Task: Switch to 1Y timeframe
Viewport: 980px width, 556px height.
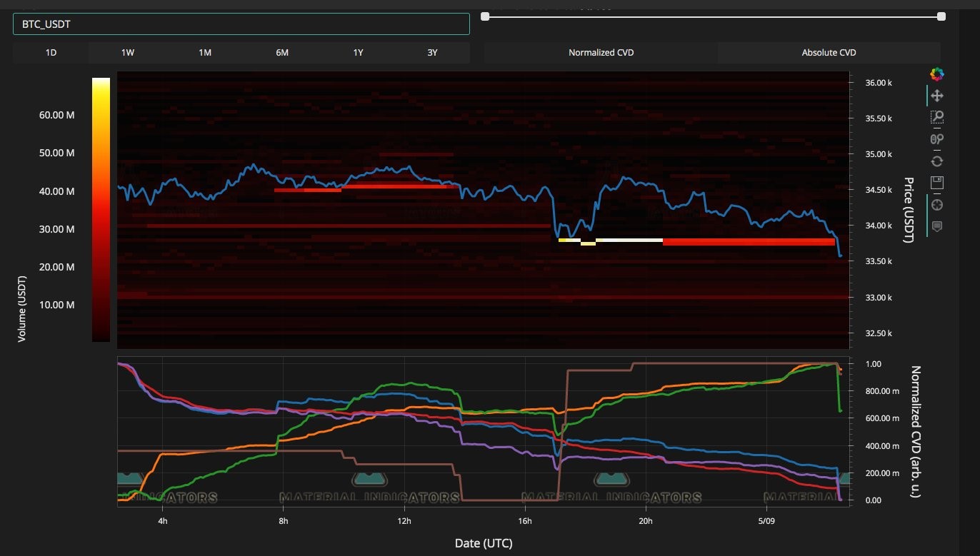Action: point(358,53)
